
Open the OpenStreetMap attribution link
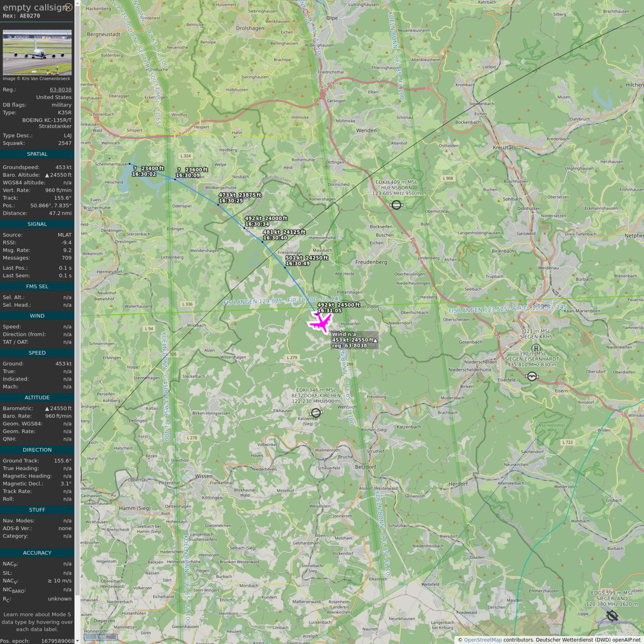(483, 640)
